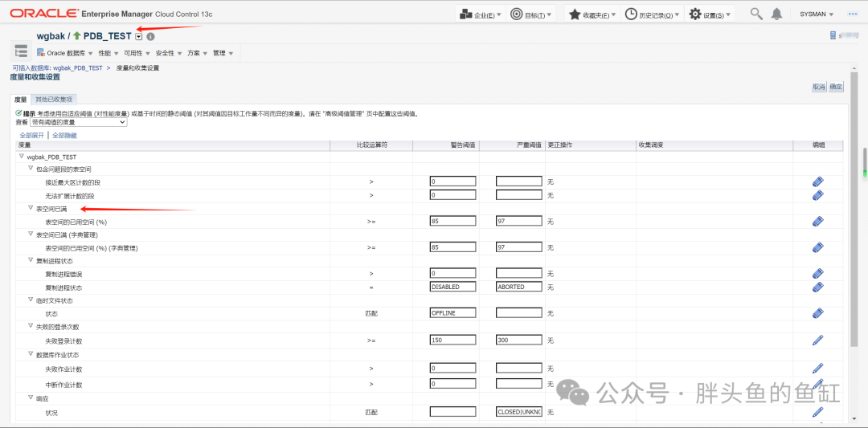Open the Enterprise (企业) menu
Screen dimensions: 868x428
(481, 15)
